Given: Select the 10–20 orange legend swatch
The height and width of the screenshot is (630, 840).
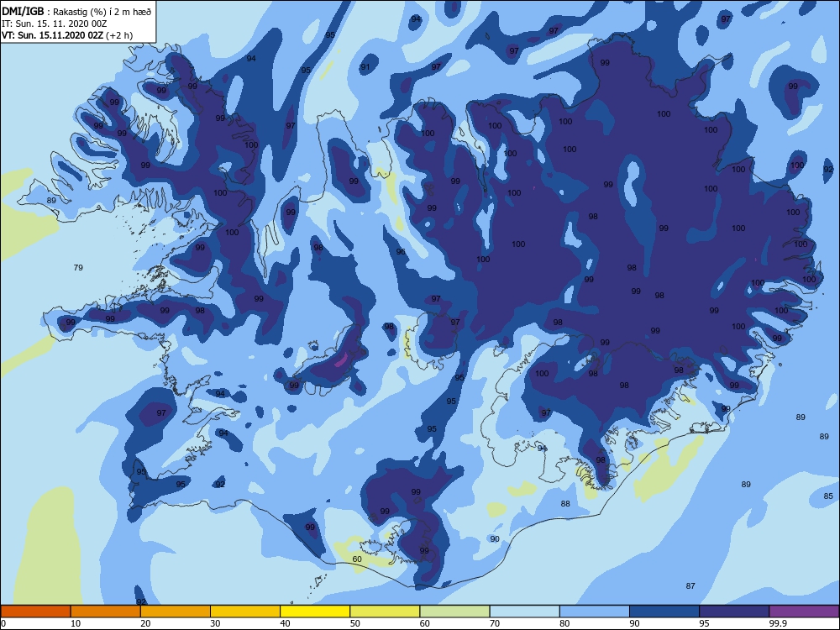Looking at the screenshot, I should tap(106, 612).
